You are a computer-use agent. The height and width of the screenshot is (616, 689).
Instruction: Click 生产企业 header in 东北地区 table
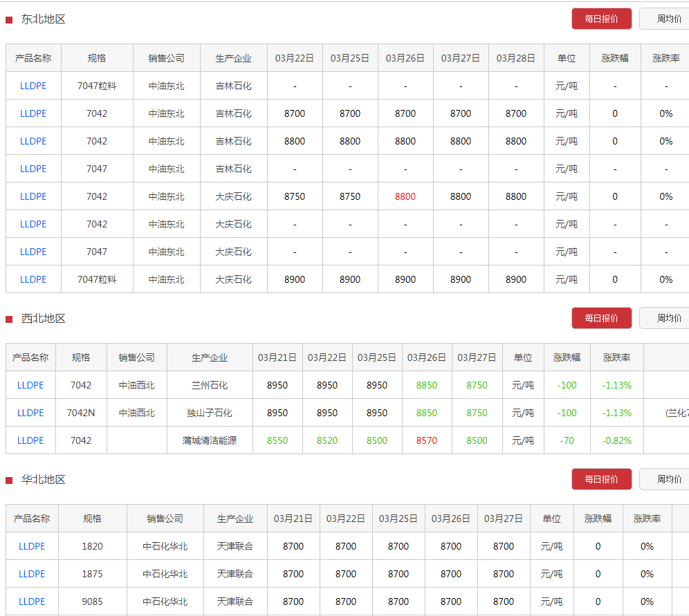tap(234, 58)
